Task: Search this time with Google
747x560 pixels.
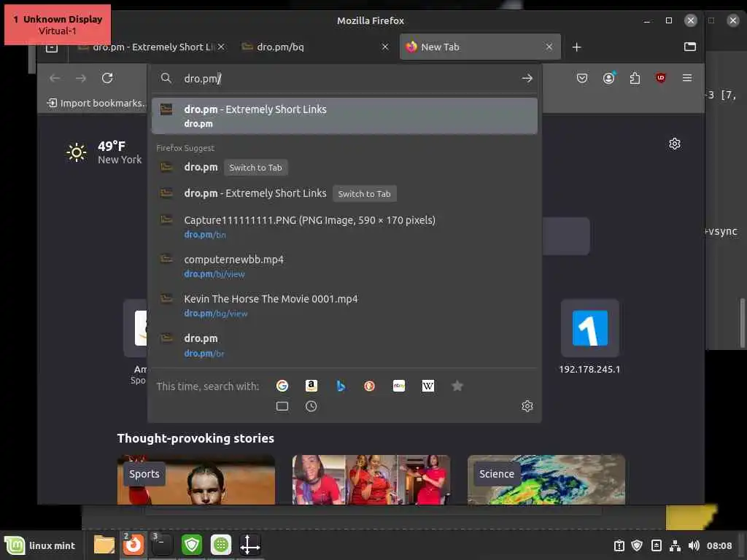Action: pos(282,386)
